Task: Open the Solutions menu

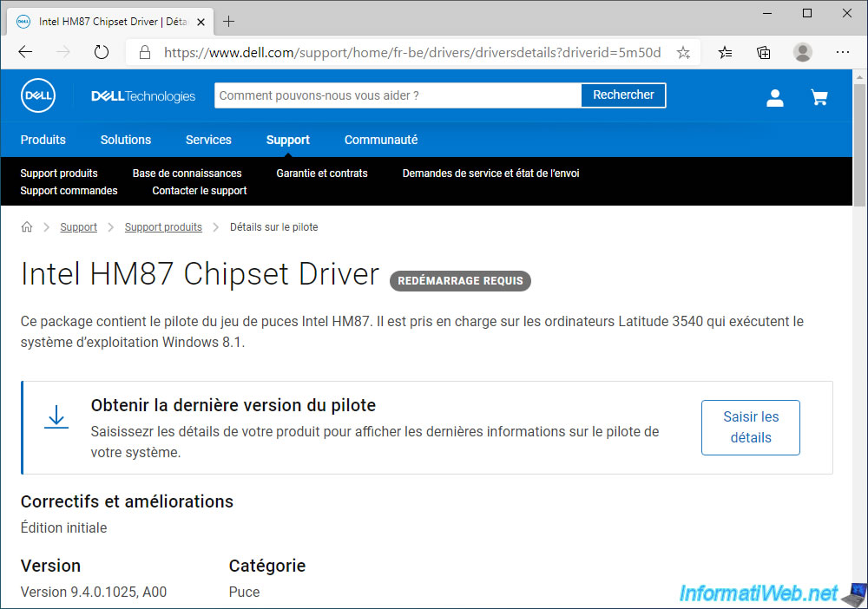Action: click(126, 140)
